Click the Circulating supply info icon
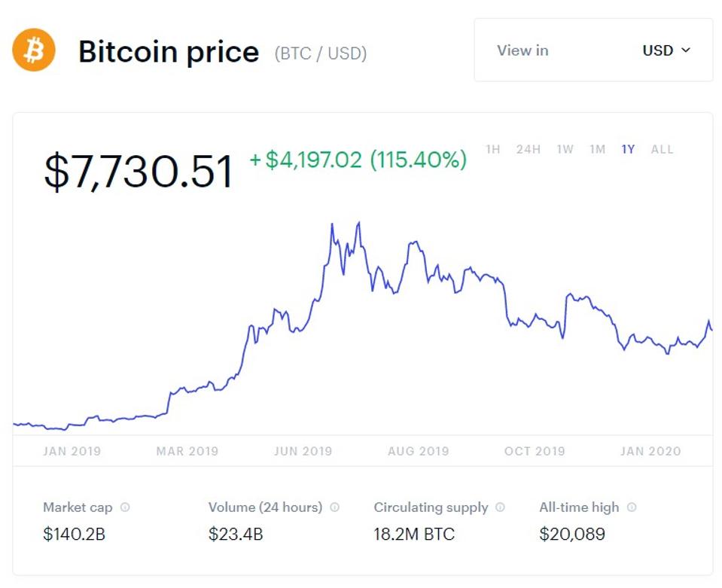 (x=501, y=507)
